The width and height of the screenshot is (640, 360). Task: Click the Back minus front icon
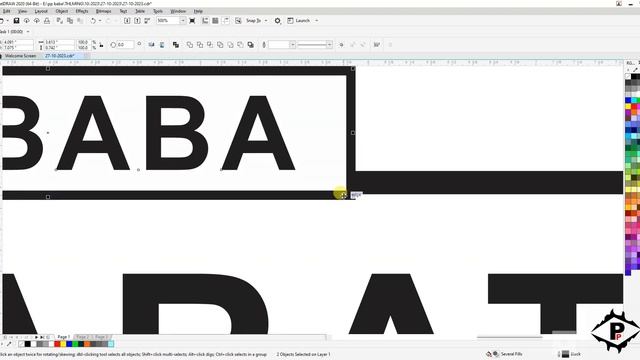(x=240, y=44)
